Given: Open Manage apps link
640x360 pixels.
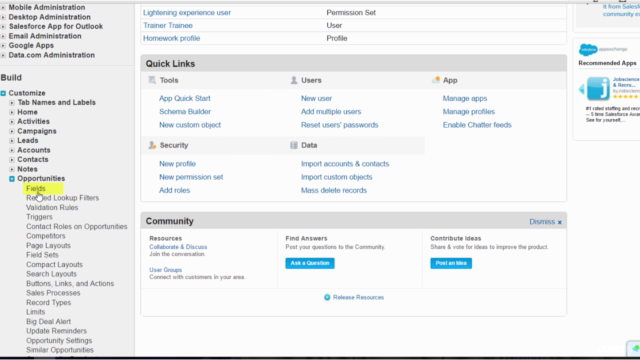Looking at the screenshot, I should [465, 98].
